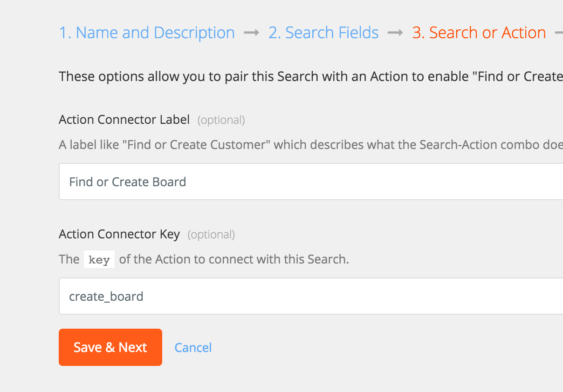Click the key code badge in help text
563x392 pixels.
point(99,260)
